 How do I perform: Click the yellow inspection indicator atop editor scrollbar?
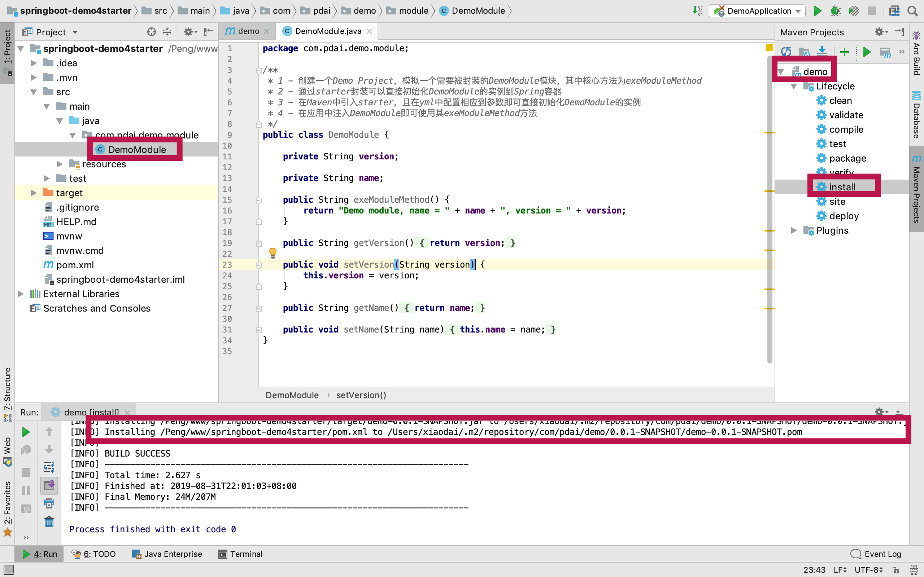[x=769, y=48]
